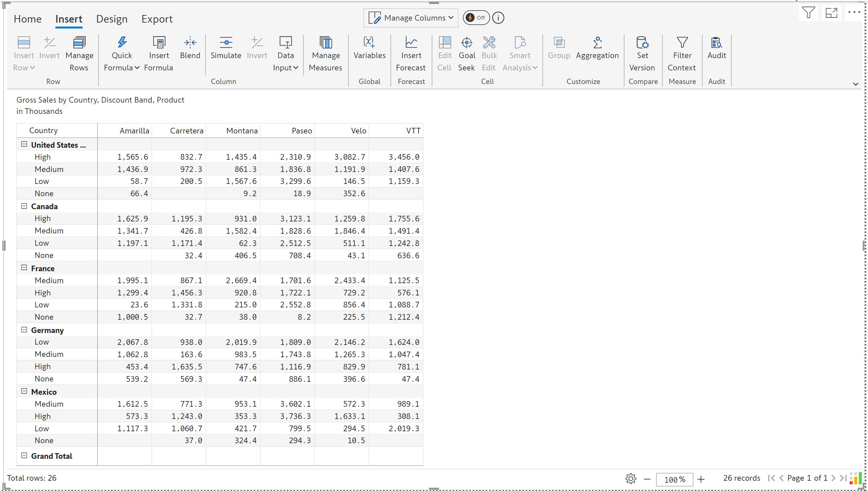Switch to the Design tab
The height and width of the screenshot is (491, 868).
[112, 19]
